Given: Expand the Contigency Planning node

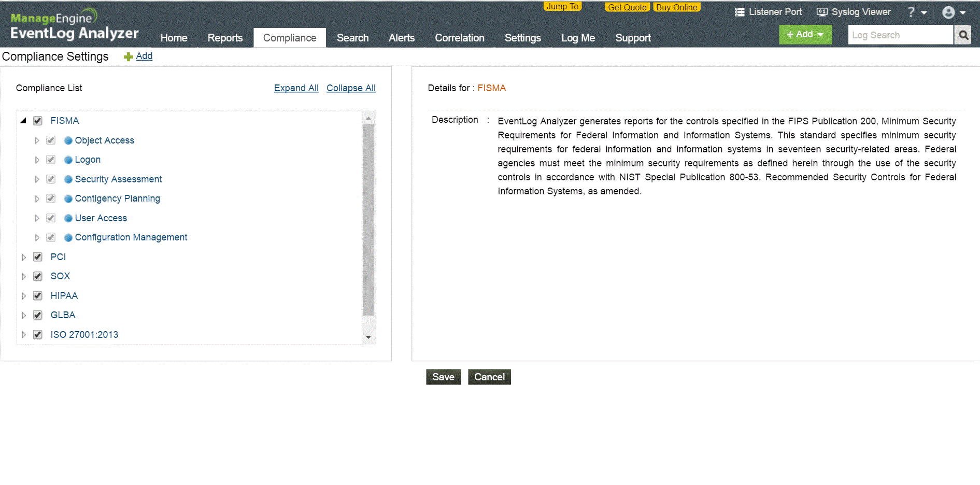Looking at the screenshot, I should (x=36, y=198).
